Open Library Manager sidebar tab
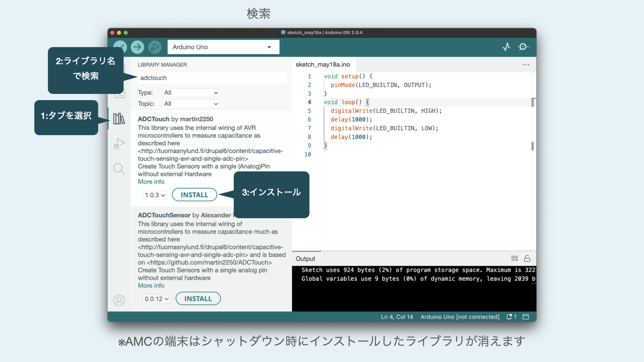644x362 pixels. click(x=119, y=119)
